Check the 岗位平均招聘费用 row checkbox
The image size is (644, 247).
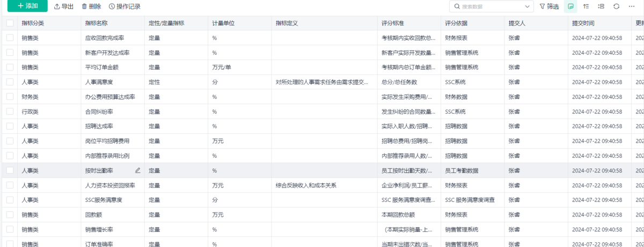[x=10, y=141]
